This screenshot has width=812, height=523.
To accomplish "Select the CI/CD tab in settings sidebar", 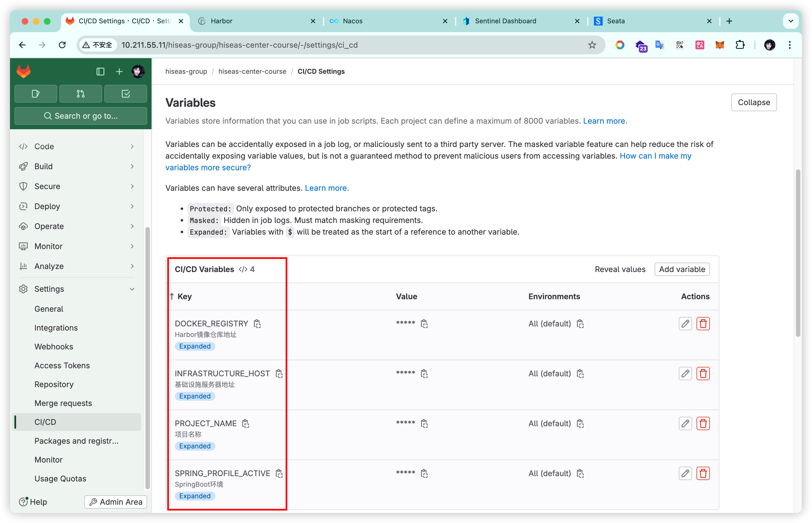I will click(45, 421).
